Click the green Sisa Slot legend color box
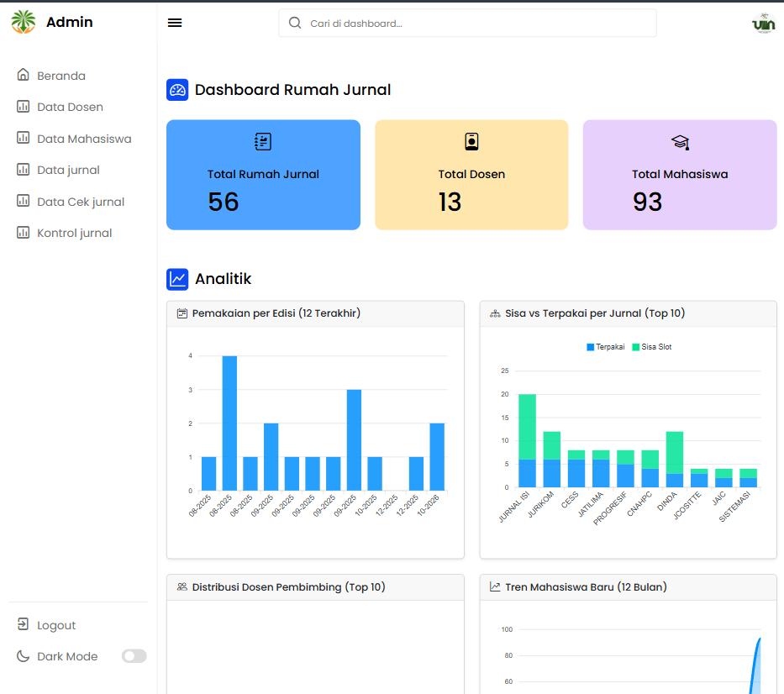This screenshot has height=694, width=784. click(x=636, y=347)
